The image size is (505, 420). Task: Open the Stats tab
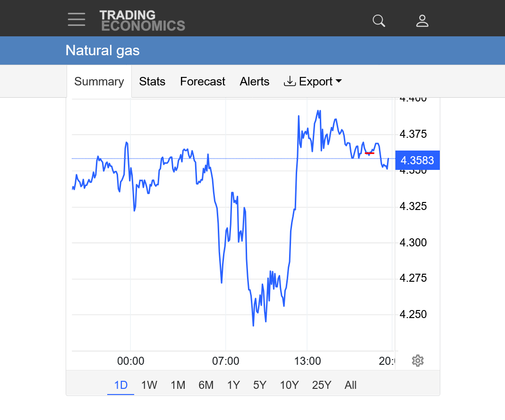[152, 82]
